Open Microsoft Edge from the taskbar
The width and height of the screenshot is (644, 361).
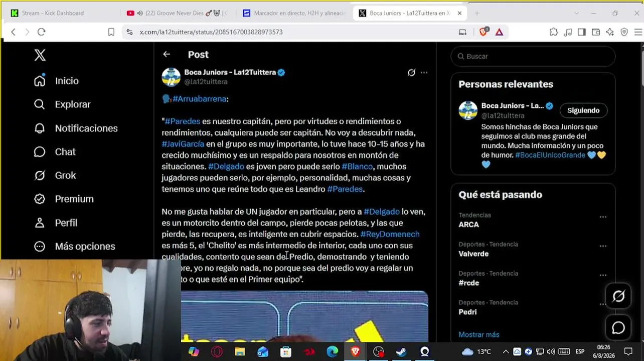(x=332, y=352)
